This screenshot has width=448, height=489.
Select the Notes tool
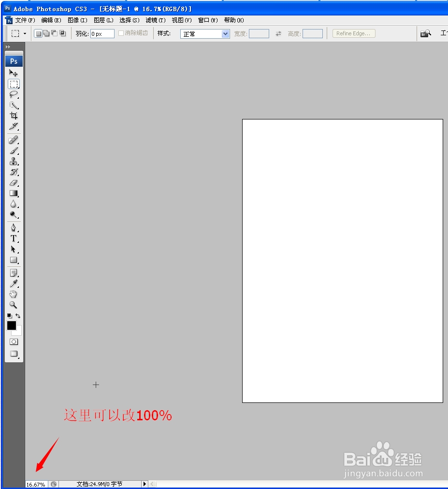(14, 273)
